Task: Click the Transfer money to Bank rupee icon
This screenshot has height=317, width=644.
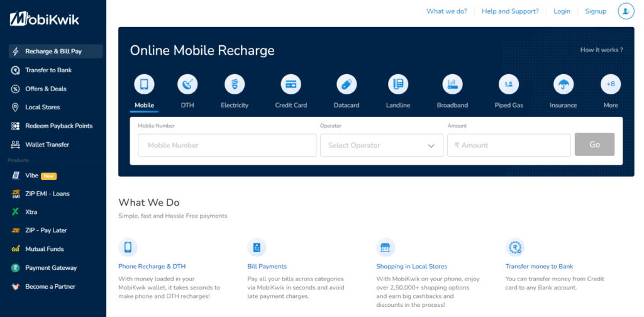Action: [514, 247]
